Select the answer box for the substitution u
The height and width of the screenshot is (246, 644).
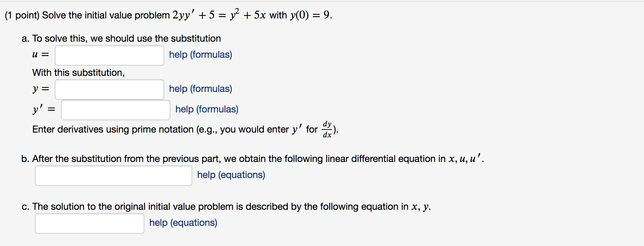(x=109, y=55)
